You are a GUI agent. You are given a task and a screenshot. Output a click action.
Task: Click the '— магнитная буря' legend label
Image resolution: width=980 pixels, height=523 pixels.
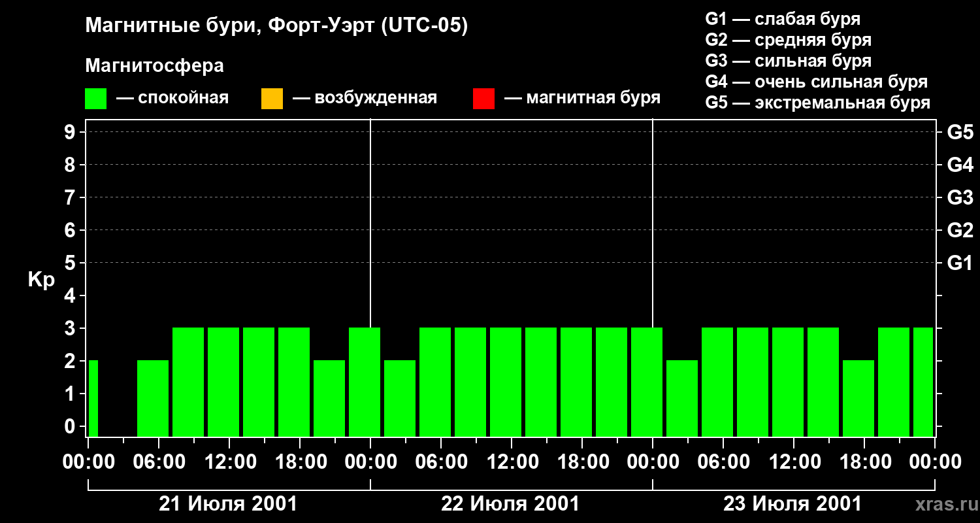pos(583,98)
